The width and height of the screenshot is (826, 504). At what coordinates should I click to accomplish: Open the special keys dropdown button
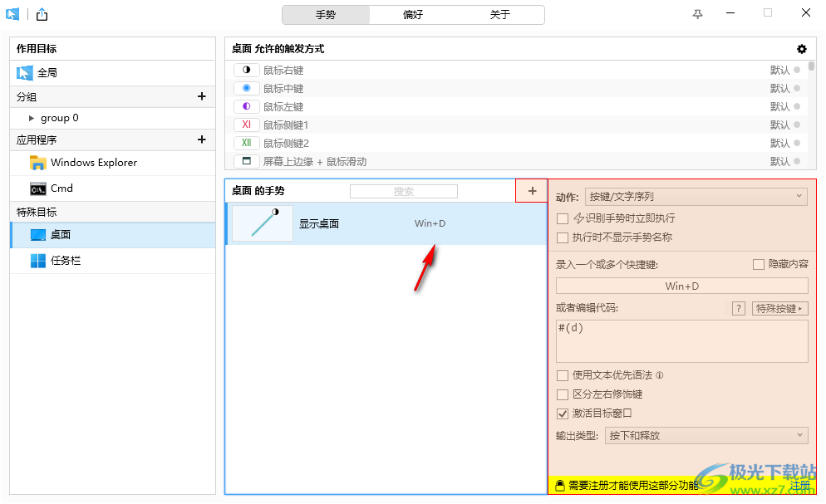tap(779, 308)
